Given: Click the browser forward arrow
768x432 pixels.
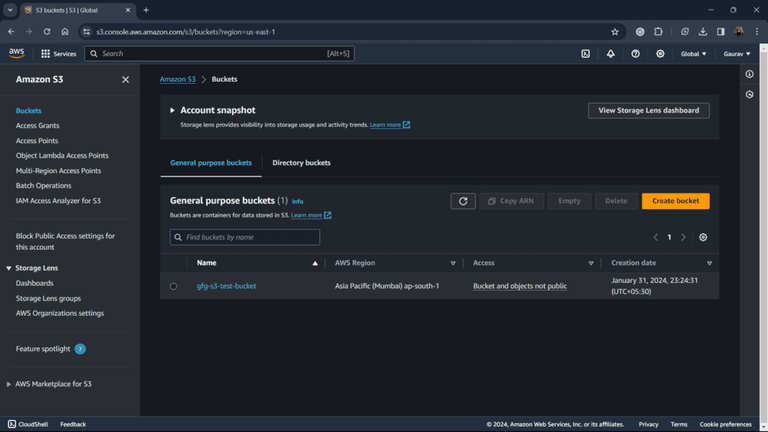Looking at the screenshot, I should [x=28, y=32].
